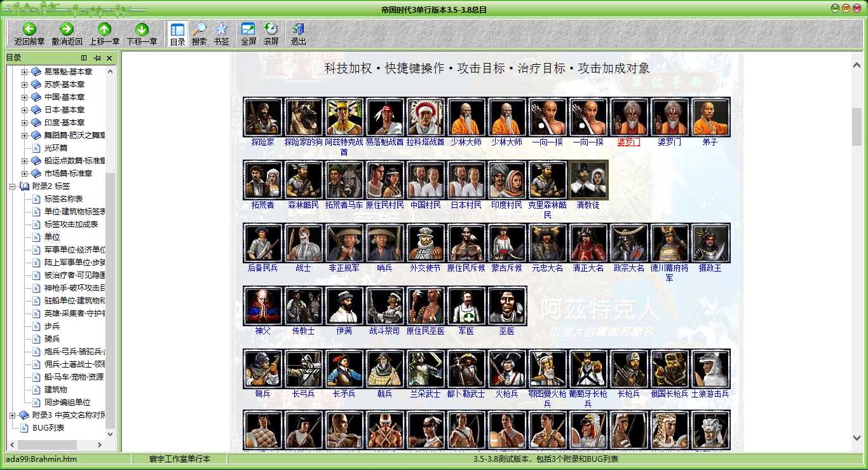Go down one chapter with 下移一章
The height and width of the screenshot is (470, 868).
point(142,34)
